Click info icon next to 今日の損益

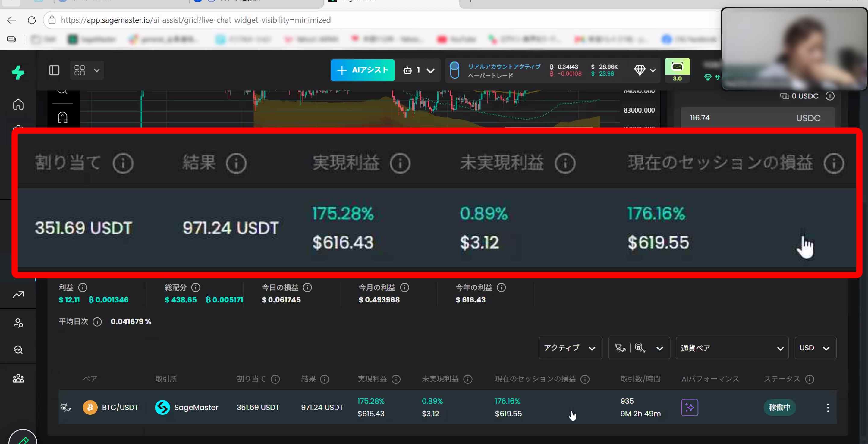pyautogui.click(x=307, y=287)
